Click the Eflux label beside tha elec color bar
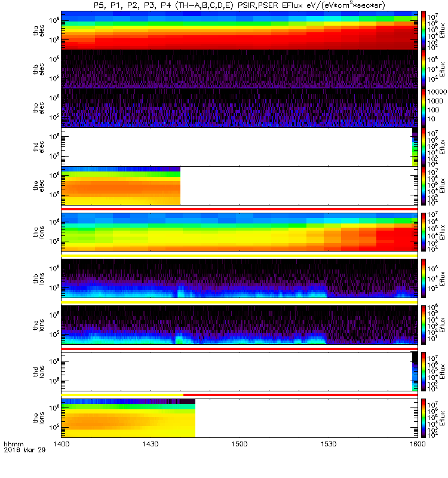 443,30
